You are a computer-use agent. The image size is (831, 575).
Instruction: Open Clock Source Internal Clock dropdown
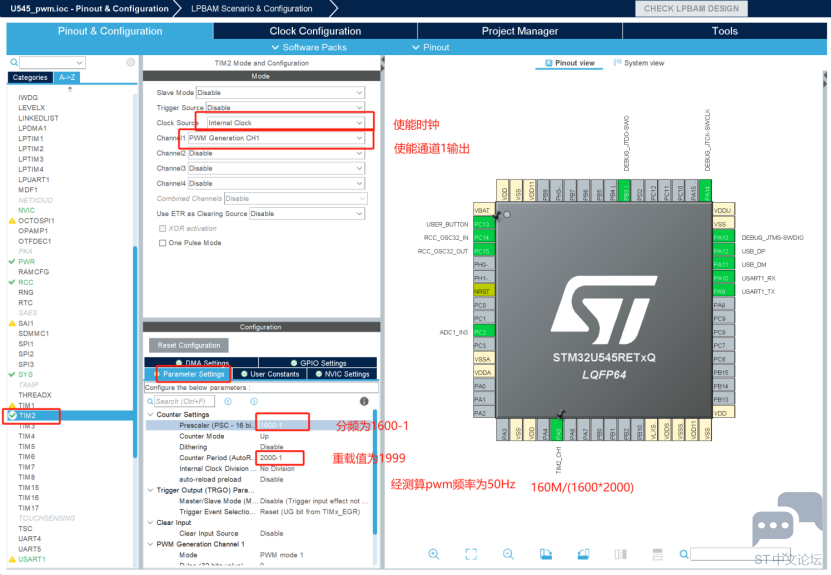285,122
